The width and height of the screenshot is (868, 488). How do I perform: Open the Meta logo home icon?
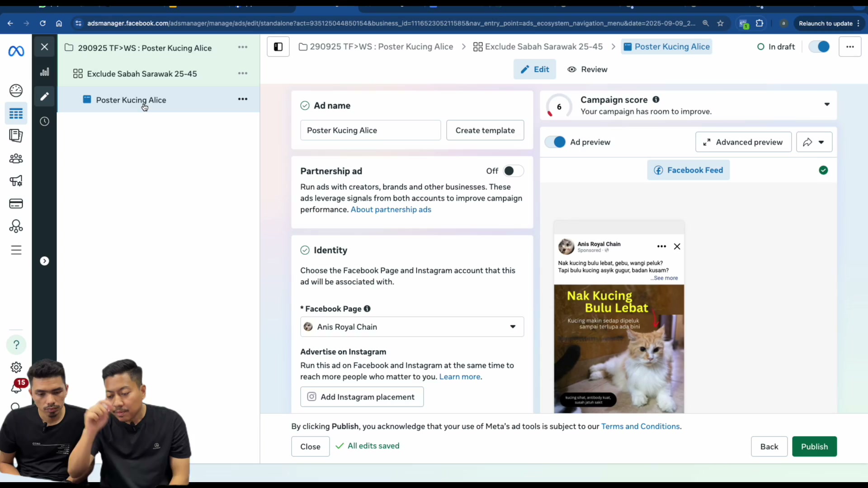[16, 51]
